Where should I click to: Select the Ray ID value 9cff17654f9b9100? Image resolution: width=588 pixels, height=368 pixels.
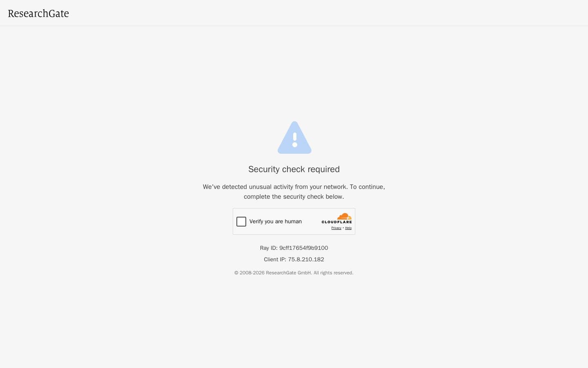pos(303,248)
